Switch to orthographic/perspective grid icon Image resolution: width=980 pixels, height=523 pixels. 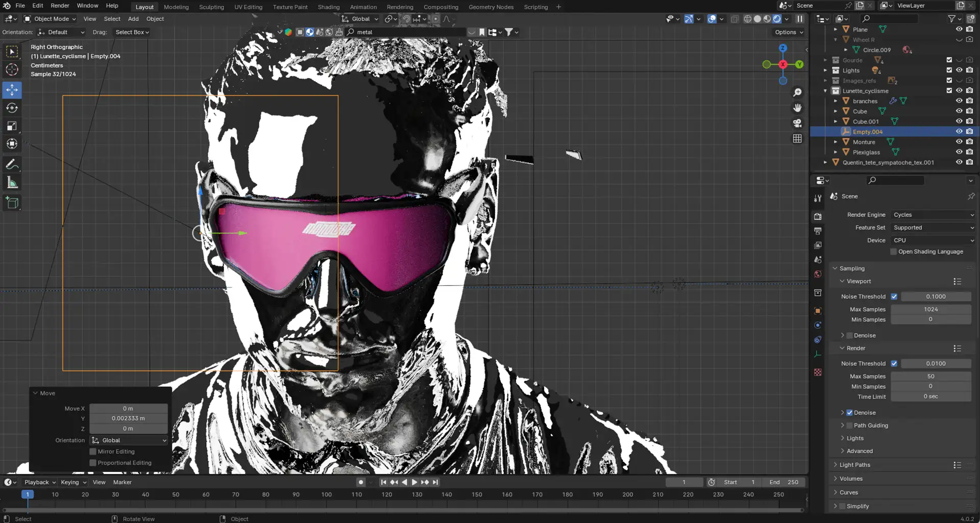click(x=797, y=139)
